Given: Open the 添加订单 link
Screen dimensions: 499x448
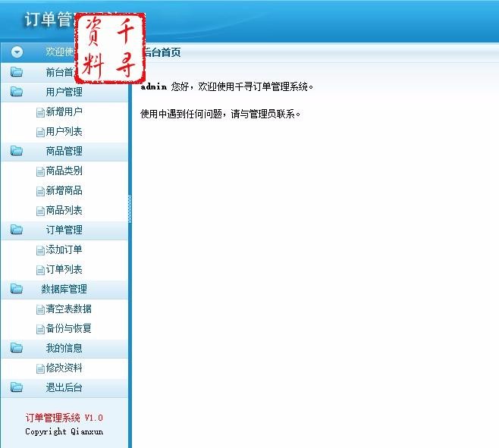Looking at the screenshot, I should pyautogui.click(x=64, y=249).
